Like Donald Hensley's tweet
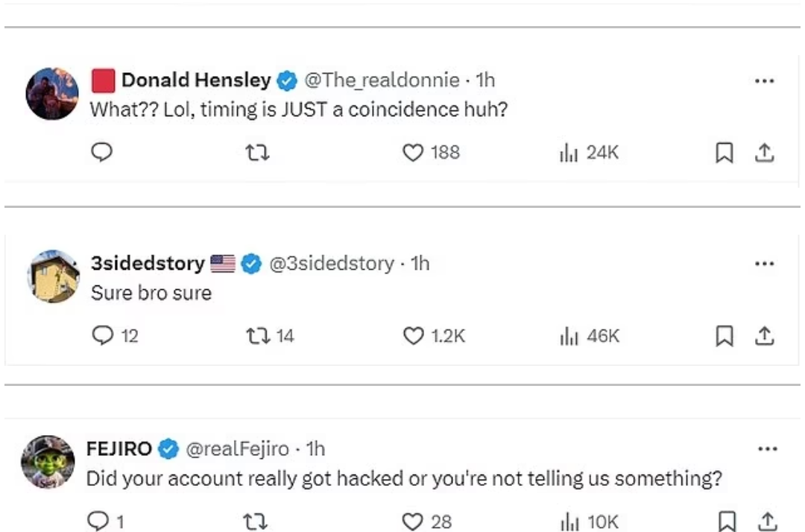Viewport: 805px width, 532px height. 412,152
